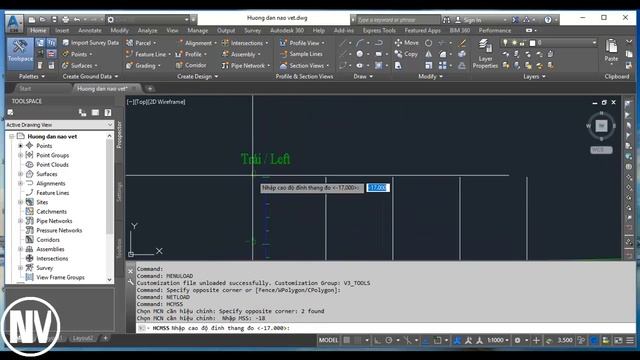Viewport: 640px width, 360px height.
Task: Open the Prospector vertical tab
Action: [x=119, y=134]
